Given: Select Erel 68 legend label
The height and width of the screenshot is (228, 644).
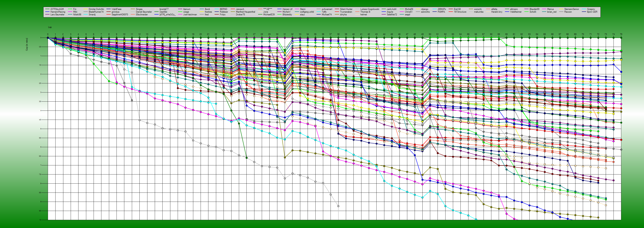Looking at the screenshot, I should click(x=457, y=9).
